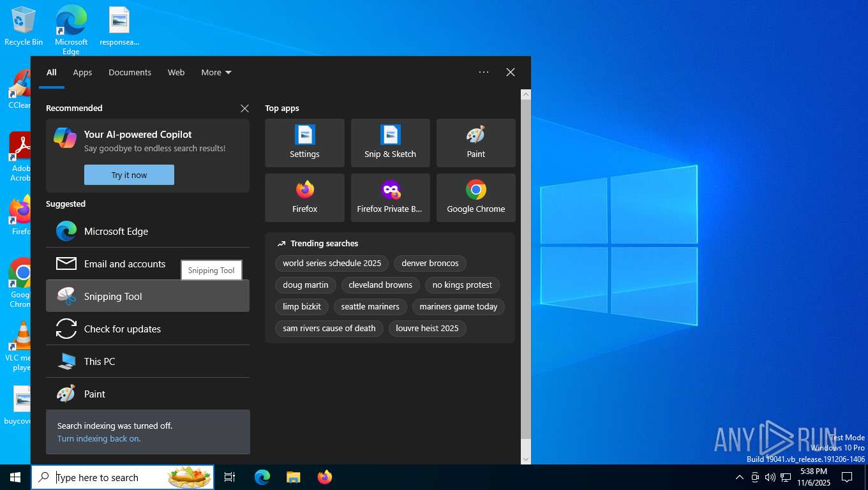Launch Firefox from Top apps
Image resolution: width=868 pixels, height=490 pixels.
point(304,198)
